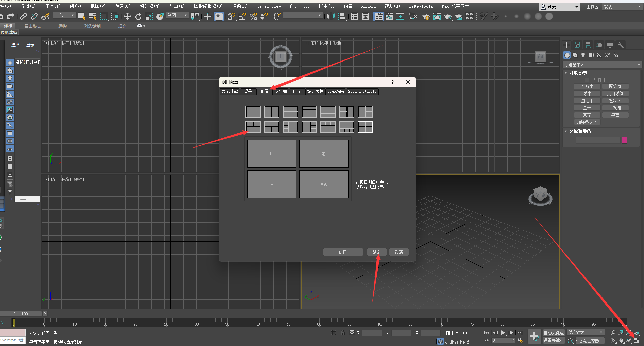Activate the Select and Move tool
This screenshot has width=644, height=346.
128,16
